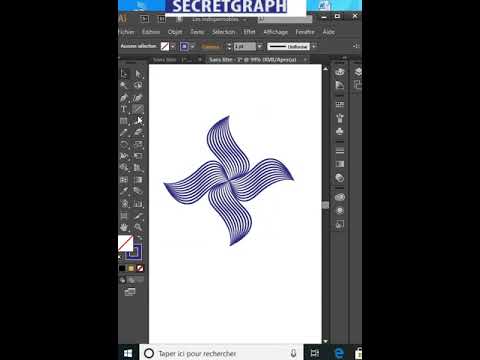Open the Edition menu
This screenshot has height=360, width=480.
tap(151, 32)
